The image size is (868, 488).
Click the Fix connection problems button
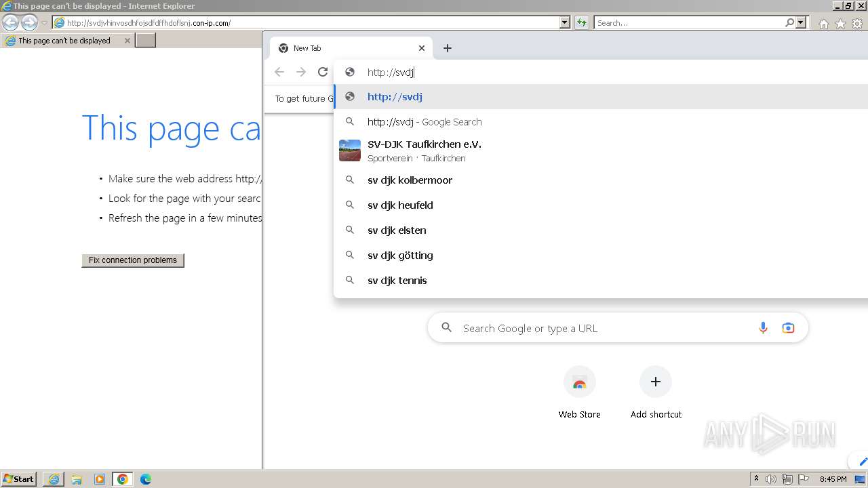(133, 260)
